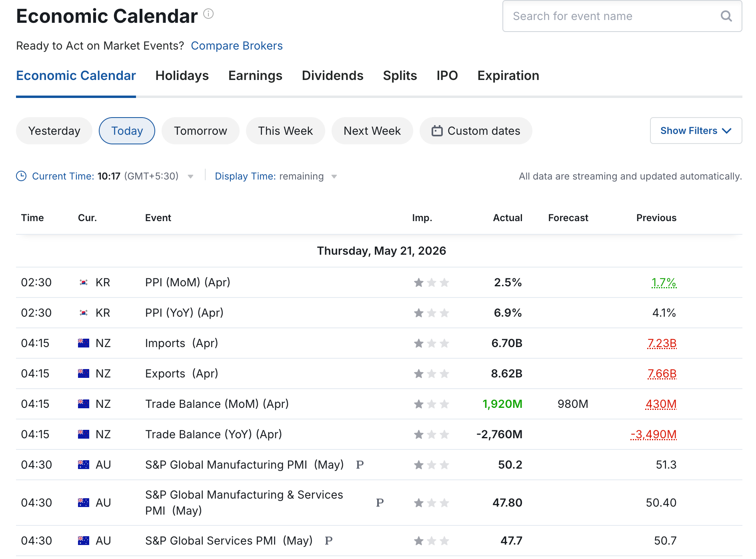Open the PPI (MoM) (Apr) event
Viewport: 756px width, 559px height.
188,282
